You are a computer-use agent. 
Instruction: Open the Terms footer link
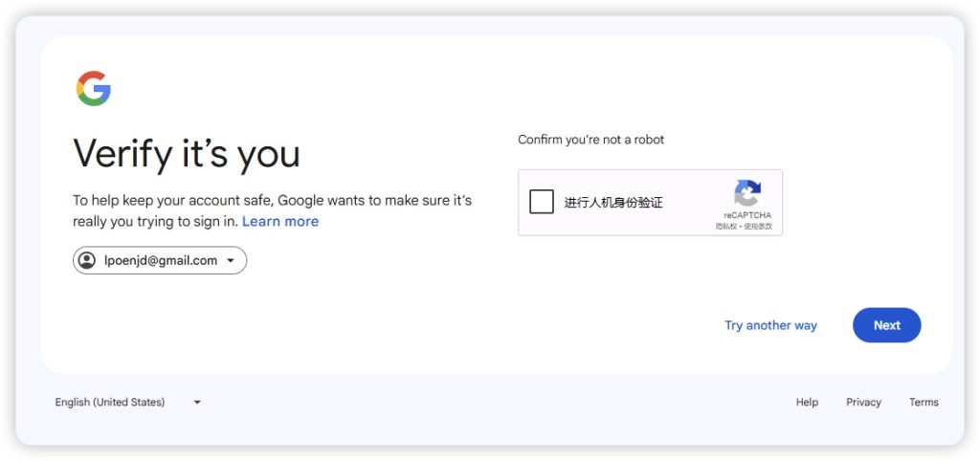924,403
